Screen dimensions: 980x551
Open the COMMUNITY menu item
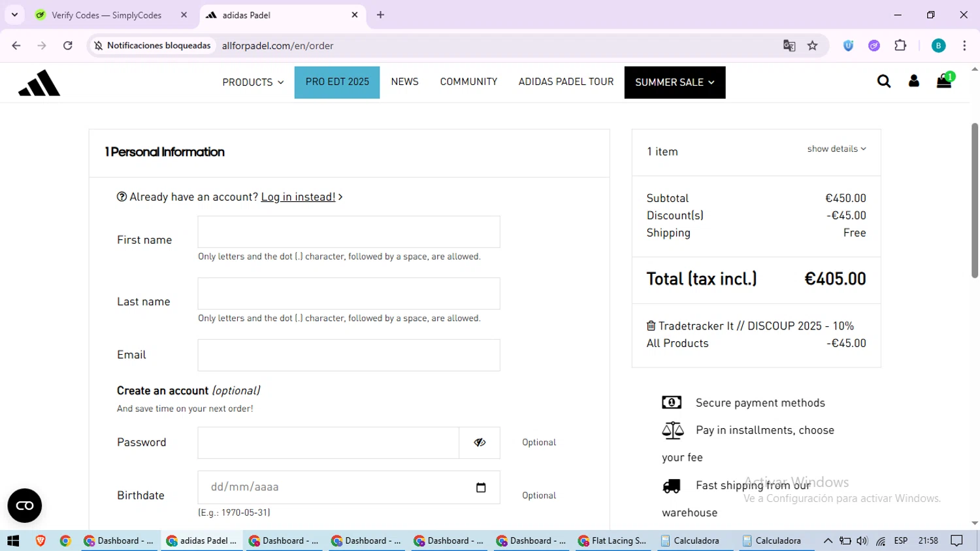point(468,82)
